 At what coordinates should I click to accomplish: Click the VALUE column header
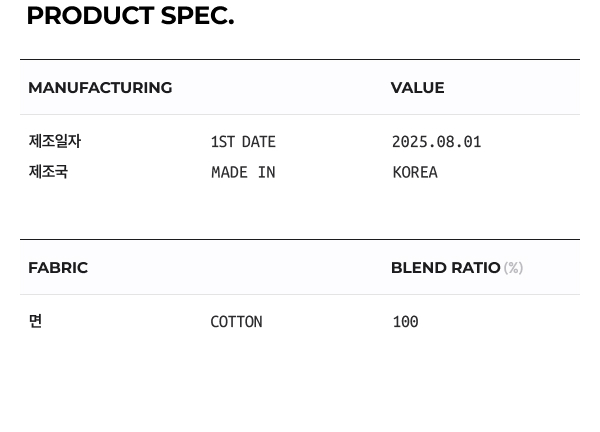pos(417,88)
